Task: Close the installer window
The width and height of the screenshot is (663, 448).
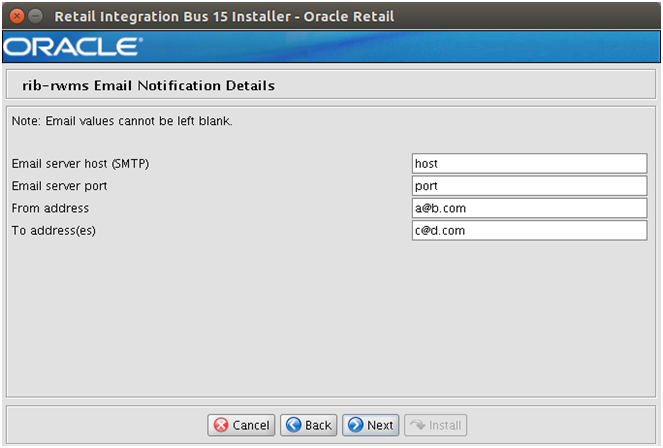Action: (x=17, y=16)
